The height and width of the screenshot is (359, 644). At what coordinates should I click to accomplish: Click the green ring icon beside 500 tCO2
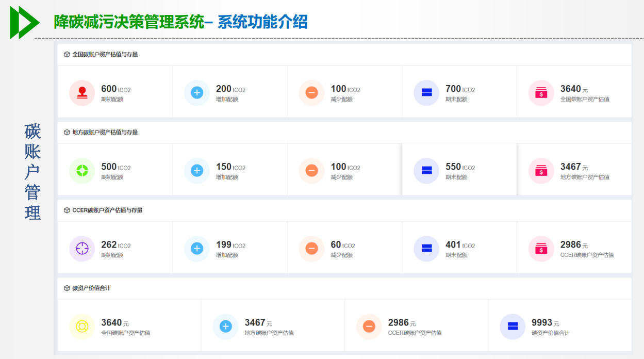(x=82, y=171)
